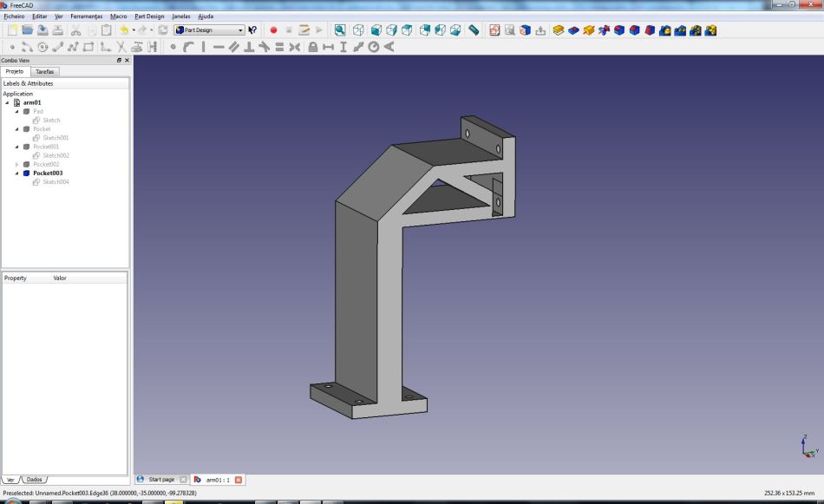The image size is (824, 504).
Task: Click the Measure distance ruler icon
Action: [x=474, y=30]
